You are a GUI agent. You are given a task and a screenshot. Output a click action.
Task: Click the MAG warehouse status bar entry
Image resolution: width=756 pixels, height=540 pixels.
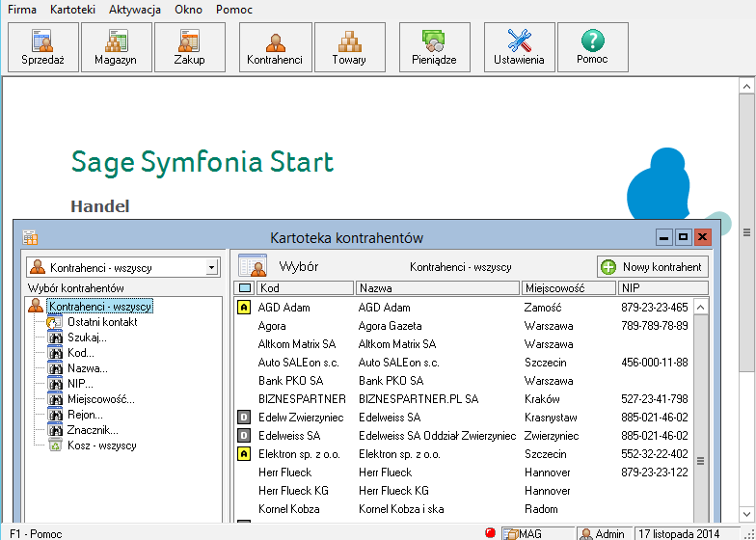point(538,533)
